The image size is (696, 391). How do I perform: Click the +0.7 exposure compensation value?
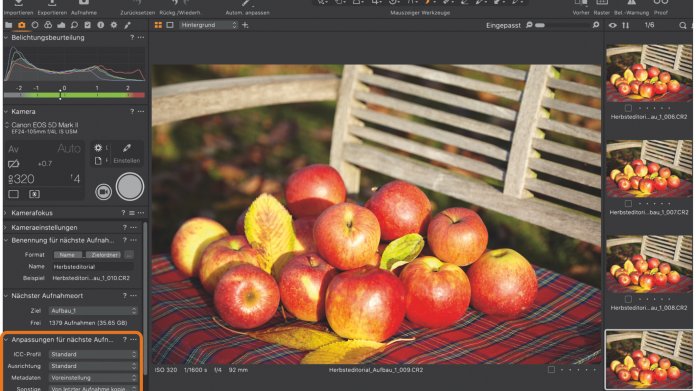45,164
